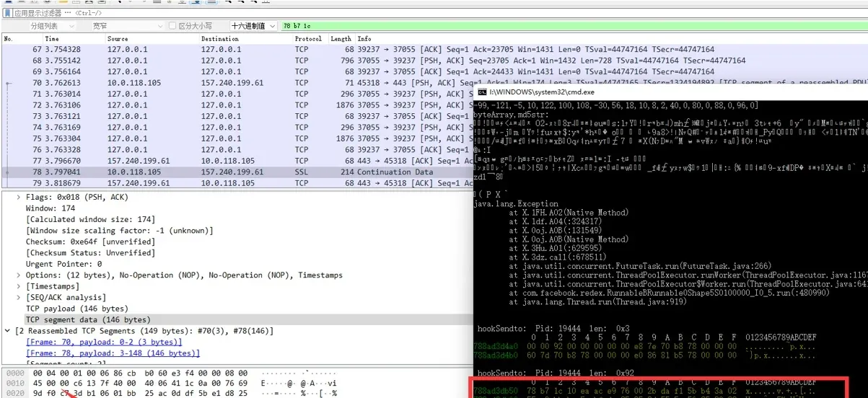Select packet 69 with time 3.756164
The width and height of the screenshot is (868, 398).
click(238, 72)
